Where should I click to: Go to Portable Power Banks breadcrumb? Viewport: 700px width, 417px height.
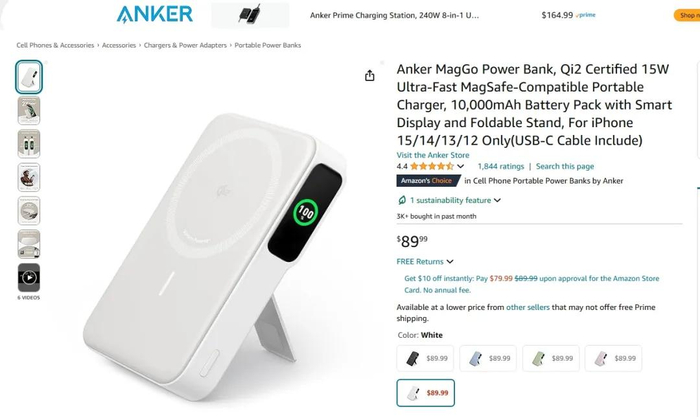268,45
